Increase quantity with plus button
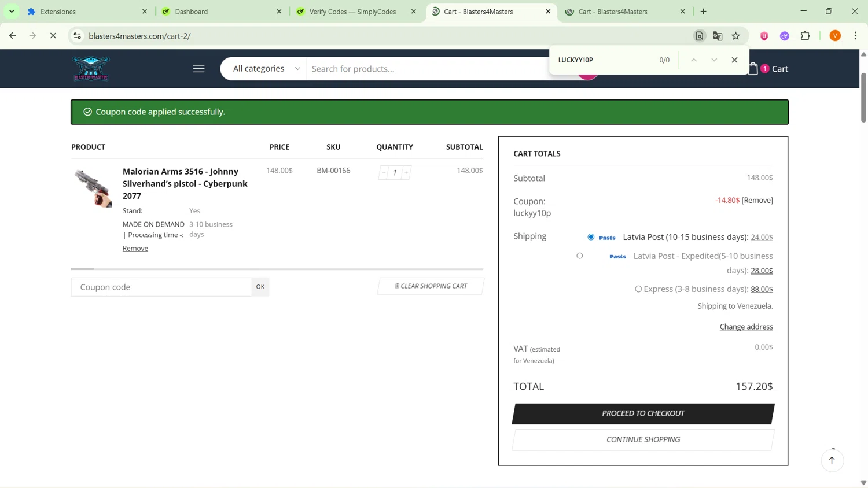 tap(406, 172)
